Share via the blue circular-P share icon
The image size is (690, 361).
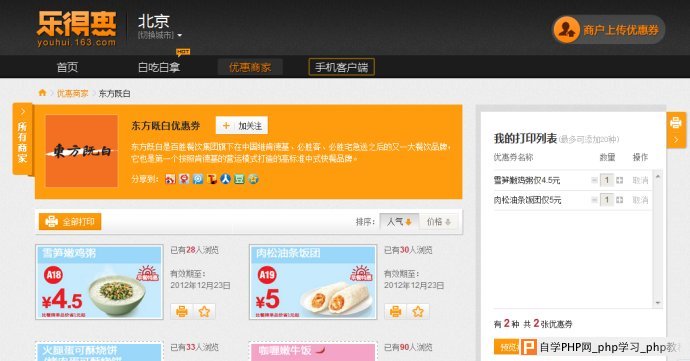click(x=198, y=179)
